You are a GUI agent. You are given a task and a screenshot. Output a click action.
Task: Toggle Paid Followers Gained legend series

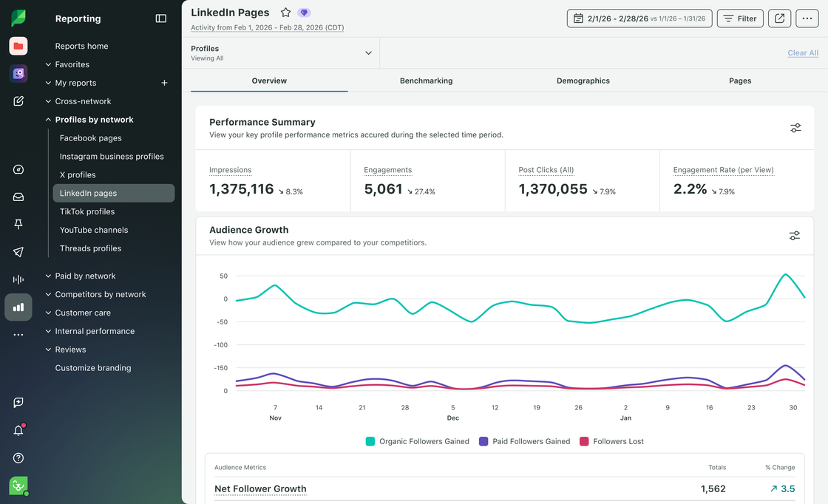point(524,441)
